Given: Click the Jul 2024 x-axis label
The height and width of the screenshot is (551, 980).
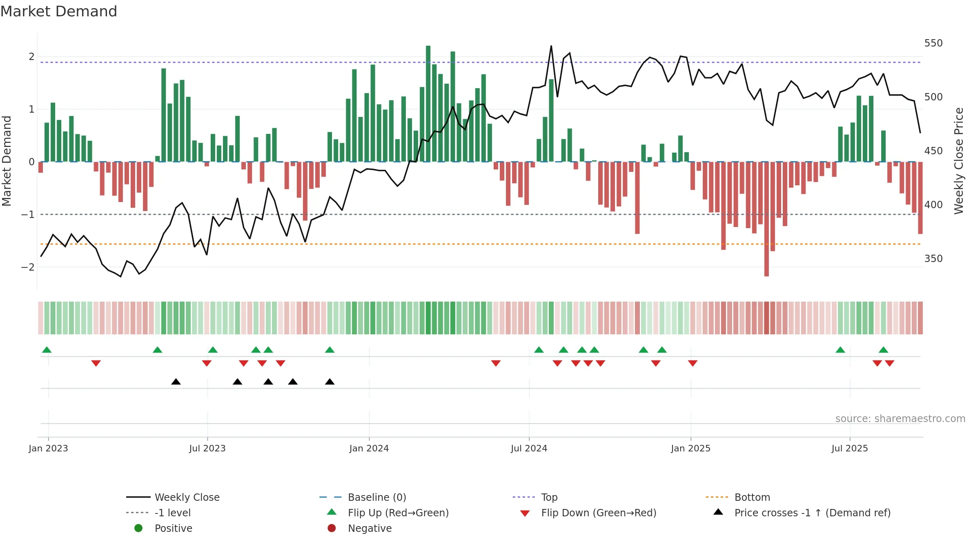Looking at the screenshot, I should (x=529, y=448).
